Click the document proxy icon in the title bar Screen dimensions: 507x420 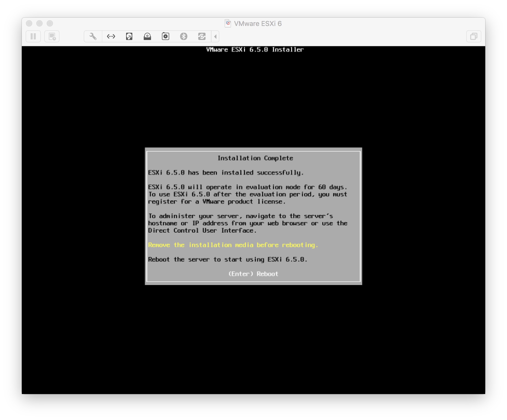pos(228,23)
